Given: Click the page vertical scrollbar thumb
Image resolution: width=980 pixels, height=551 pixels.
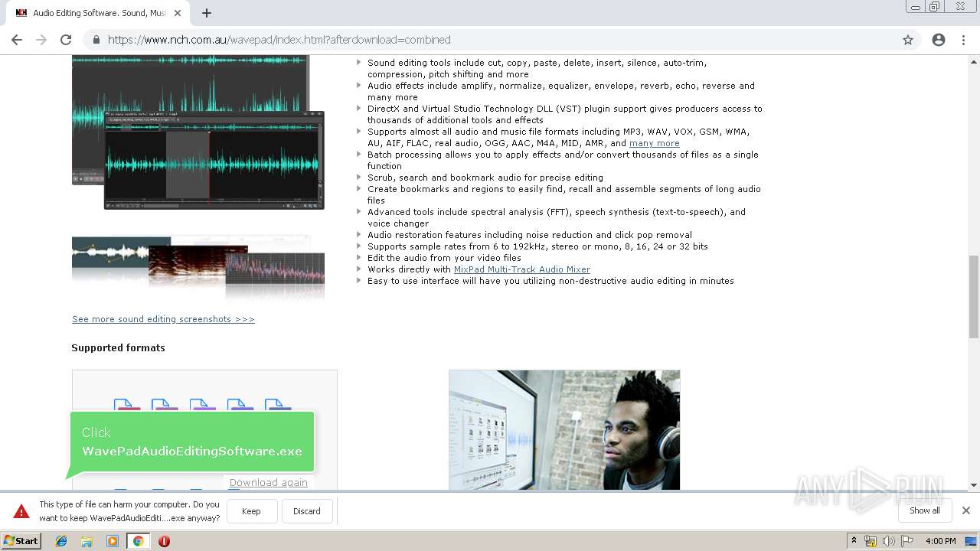Looking at the screenshot, I should coord(974,296).
